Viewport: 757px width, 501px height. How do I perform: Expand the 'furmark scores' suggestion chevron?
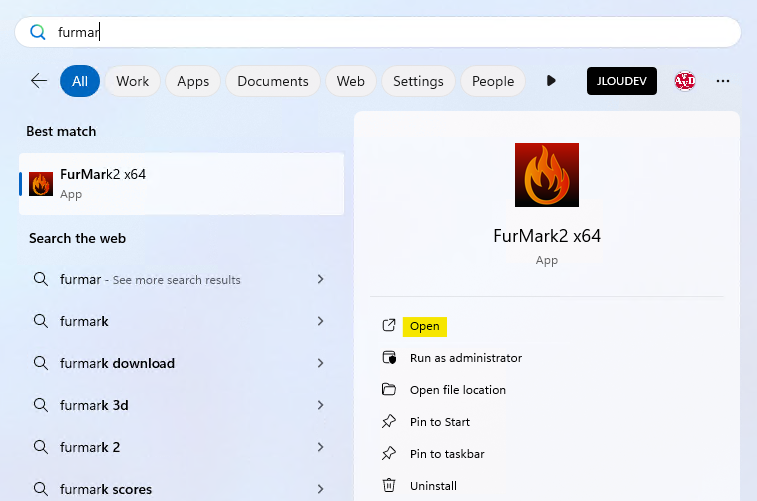click(321, 489)
